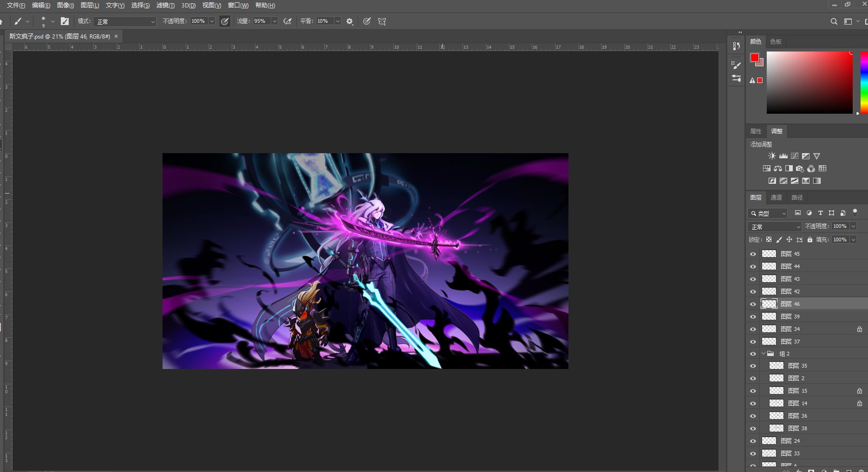Open smoothing options gear icon

pos(350,21)
